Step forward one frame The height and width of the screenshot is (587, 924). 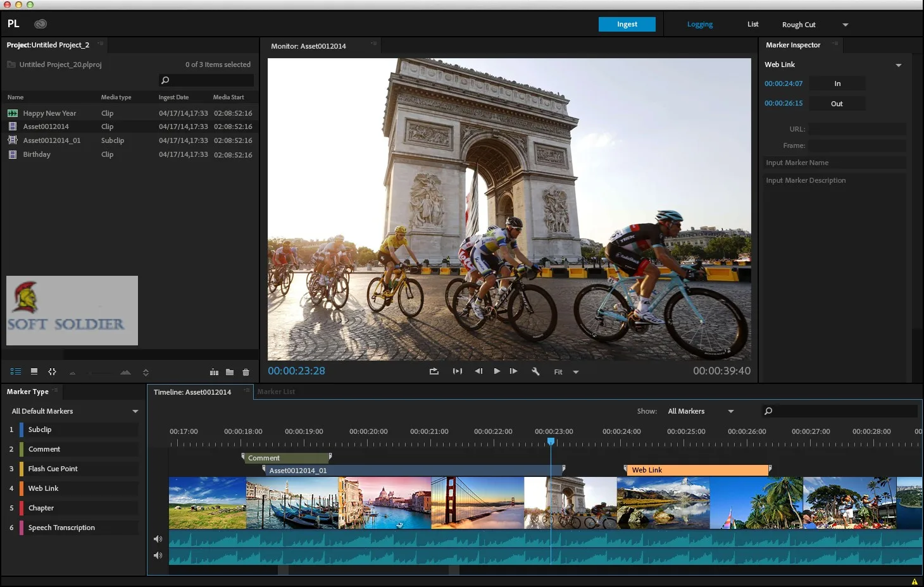click(513, 371)
